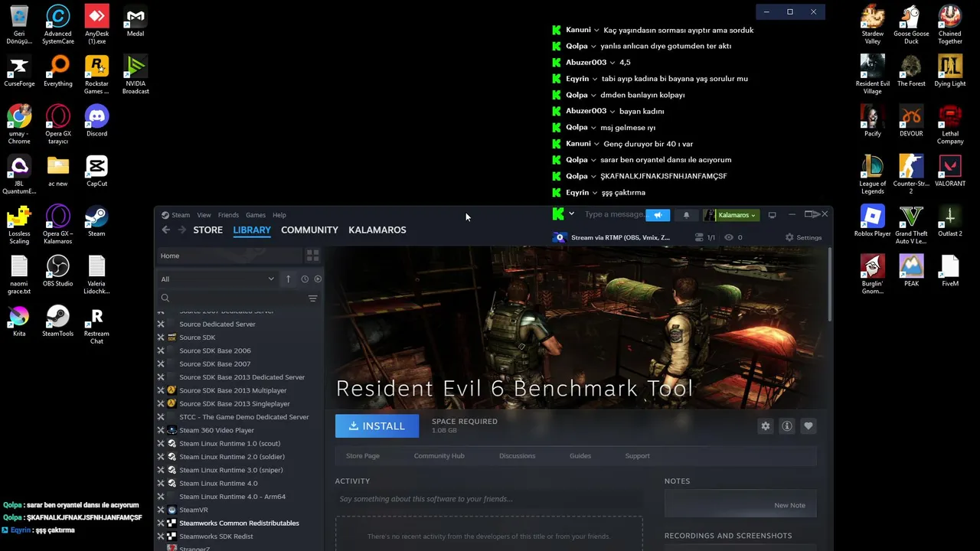Viewport: 980px width, 551px height.
Task: Select the VALORANT desktop icon
Action: click(x=950, y=171)
